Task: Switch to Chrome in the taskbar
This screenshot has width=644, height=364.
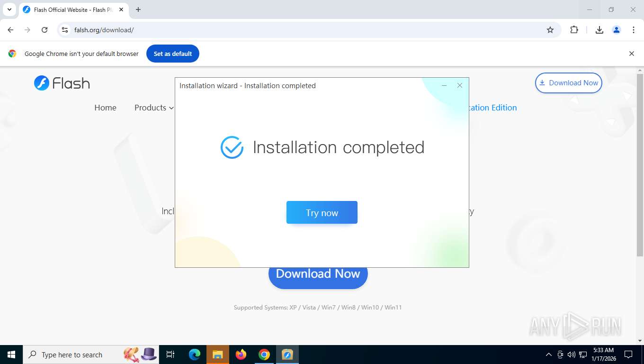Action: pyautogui.click(x=264, y=355)
